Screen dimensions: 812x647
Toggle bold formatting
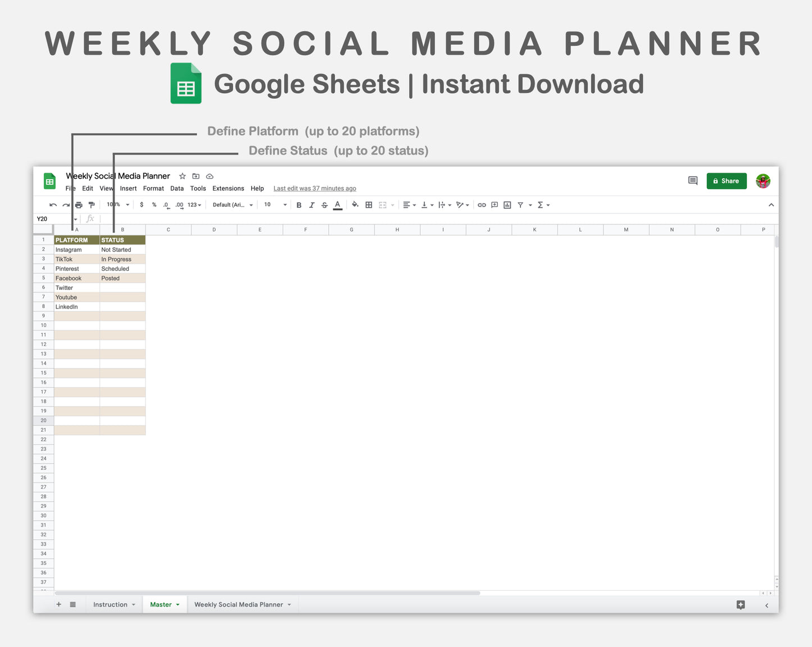[x=298, y=204]
